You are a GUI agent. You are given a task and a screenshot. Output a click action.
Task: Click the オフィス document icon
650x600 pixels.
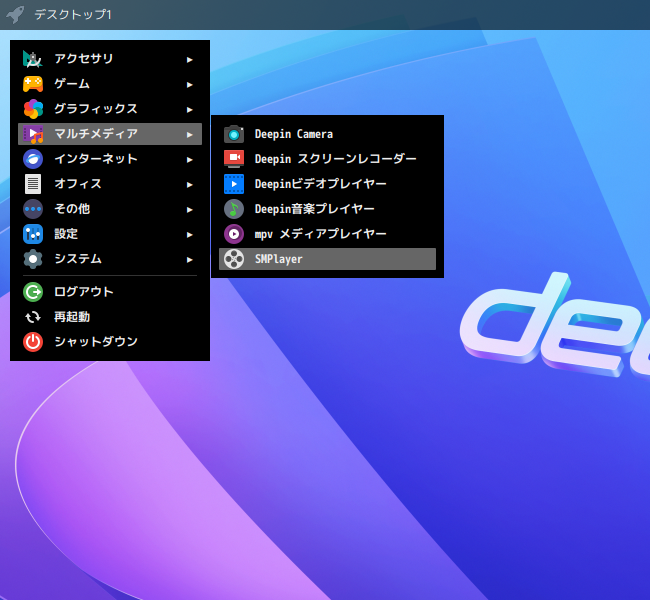(x=33, y=184)
